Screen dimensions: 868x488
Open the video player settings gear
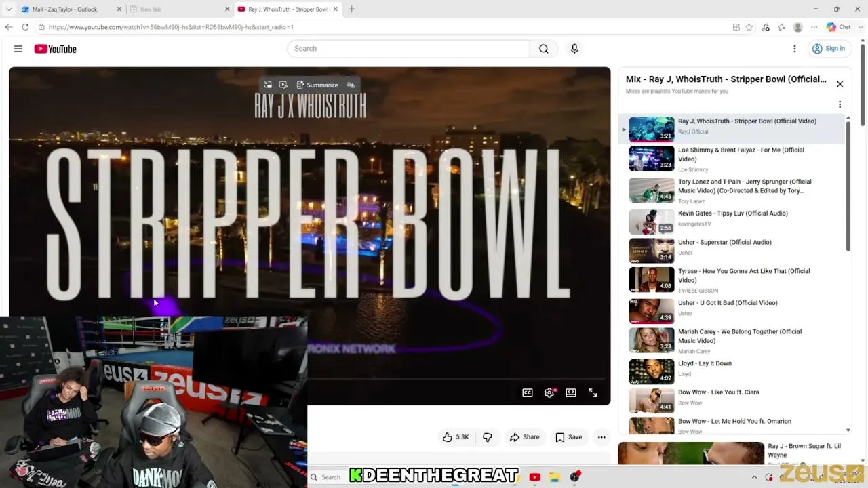(x=549, y=392)
